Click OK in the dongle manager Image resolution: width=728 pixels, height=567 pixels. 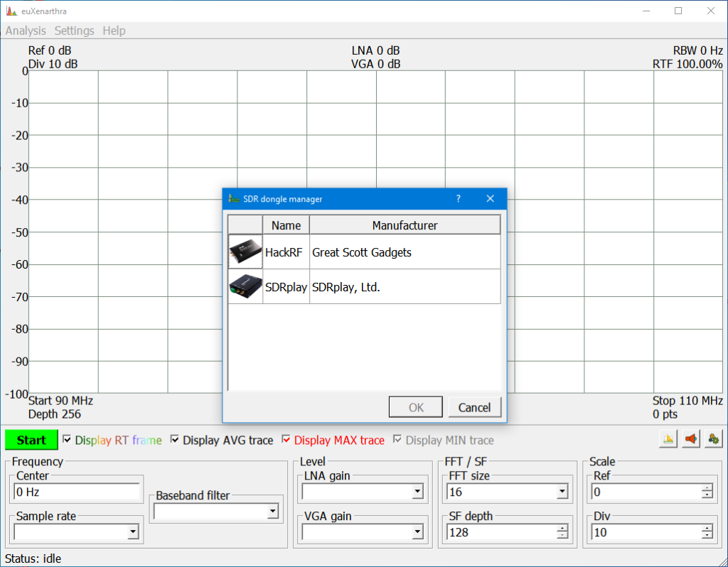415,407
